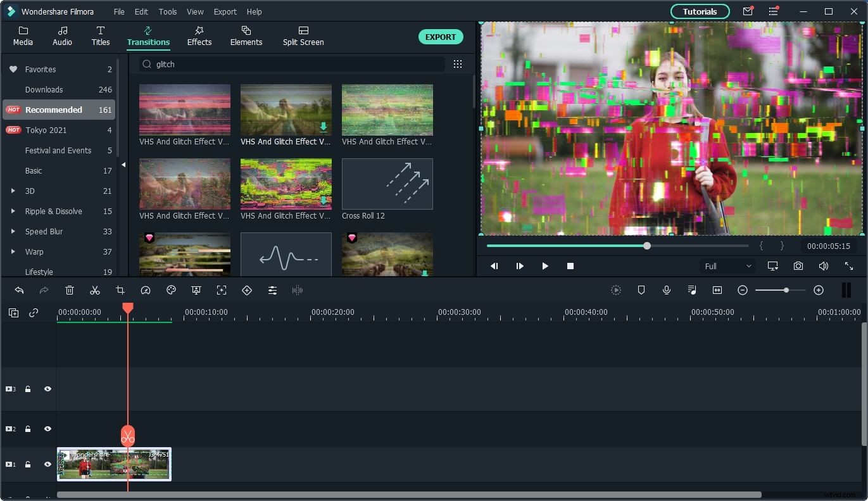Screen dimensions: 868x501
Task: Mute preview audio with speaker icon
Action: coord(823,266)
